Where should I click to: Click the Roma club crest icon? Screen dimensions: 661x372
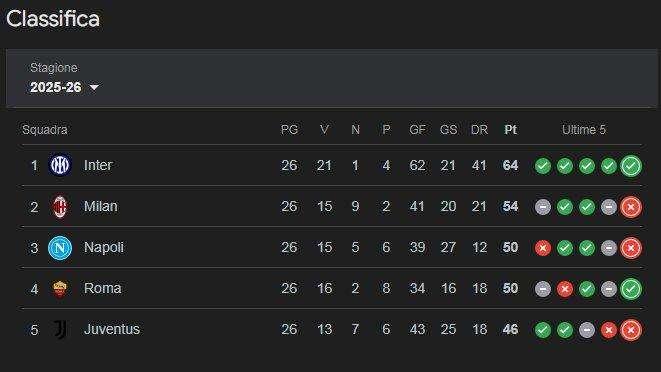pyautogui.click(x=60, y=289)
